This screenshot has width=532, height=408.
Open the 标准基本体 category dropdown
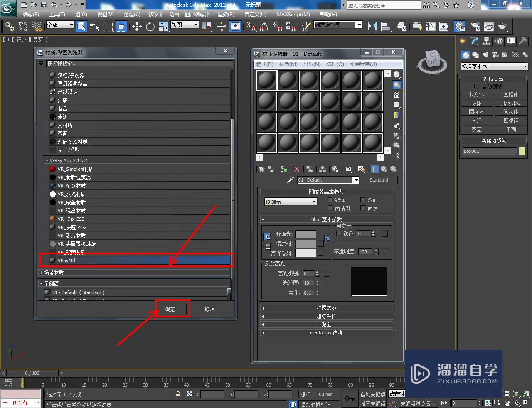pyautogui.click(x=494, y=66)
